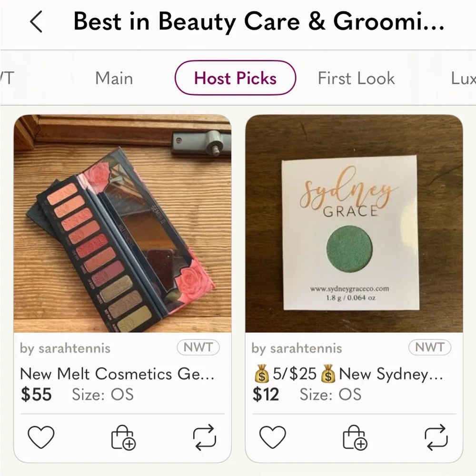Click the NWT badge on the Sydney Grace listing
This screenshot has width=476, height=476.
click(430, 347)
